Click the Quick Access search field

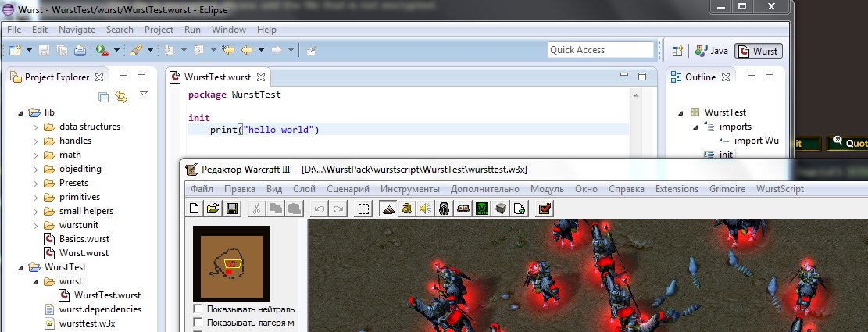tap(601, 50)
